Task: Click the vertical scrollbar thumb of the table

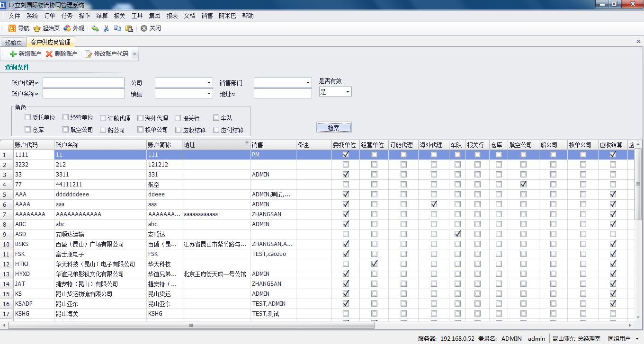Action: click(x=638, y=184)
